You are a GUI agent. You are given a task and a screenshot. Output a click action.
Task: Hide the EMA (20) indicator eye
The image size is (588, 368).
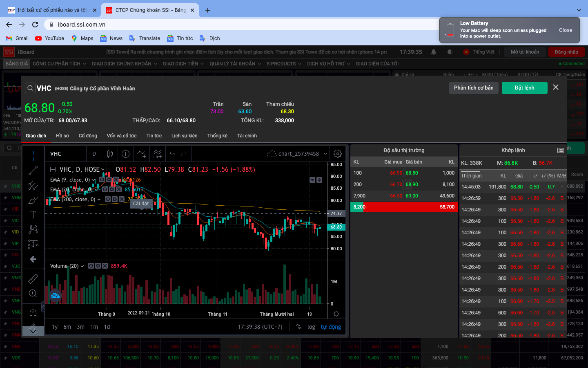(x=105, y=189)
